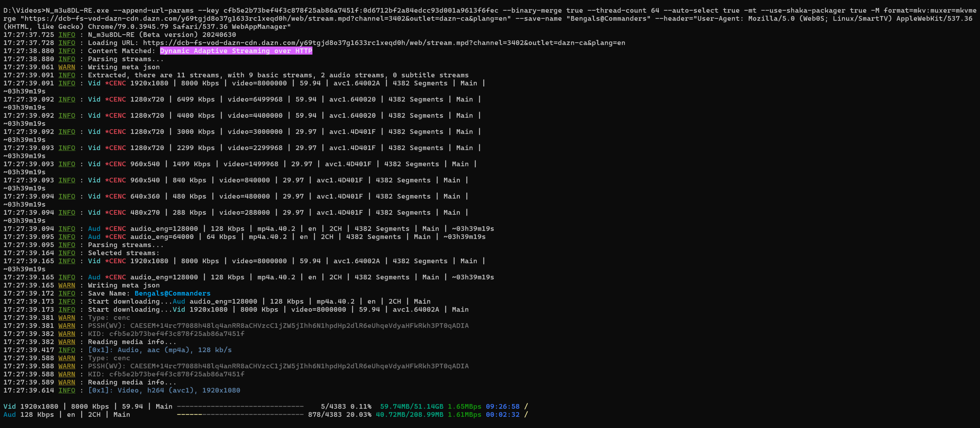Click the 40.72MB/208.99MB audio size readout

pos(409,415)
